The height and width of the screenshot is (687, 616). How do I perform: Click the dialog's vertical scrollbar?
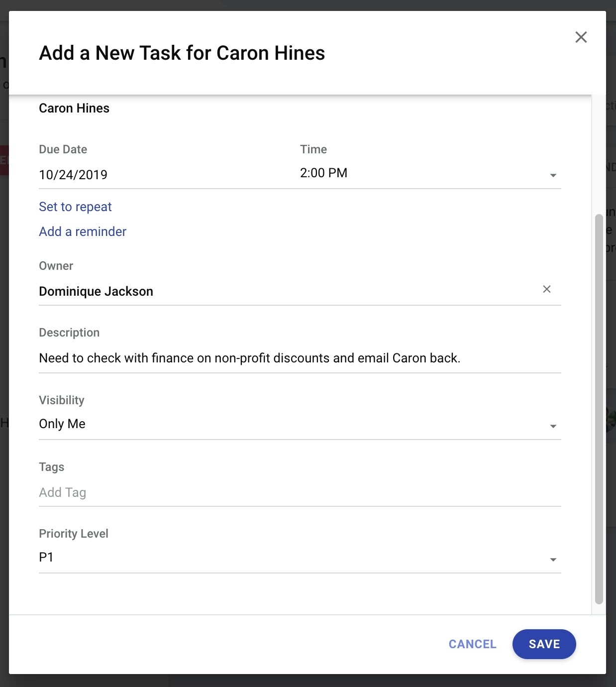[x=599, y=409]
